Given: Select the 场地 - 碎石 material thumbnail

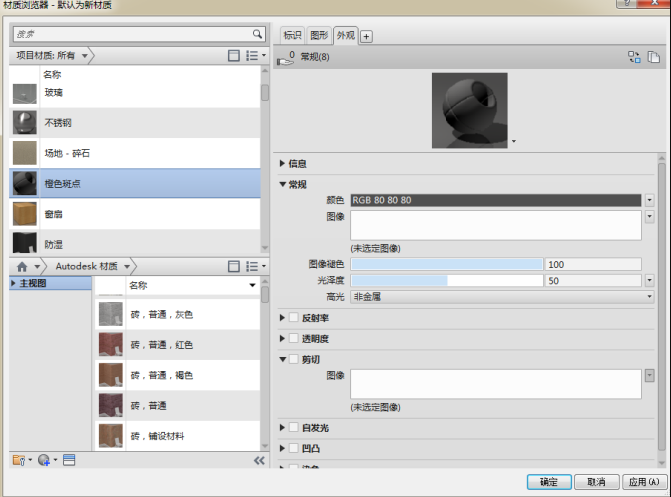Looking at the screenshot, I should coord(24,153).
